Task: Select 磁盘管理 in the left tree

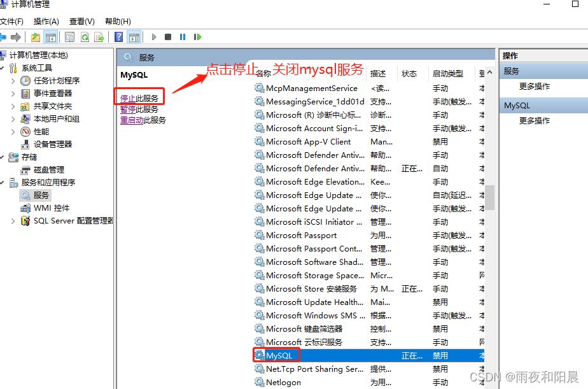Action: [x=48, y=169]
